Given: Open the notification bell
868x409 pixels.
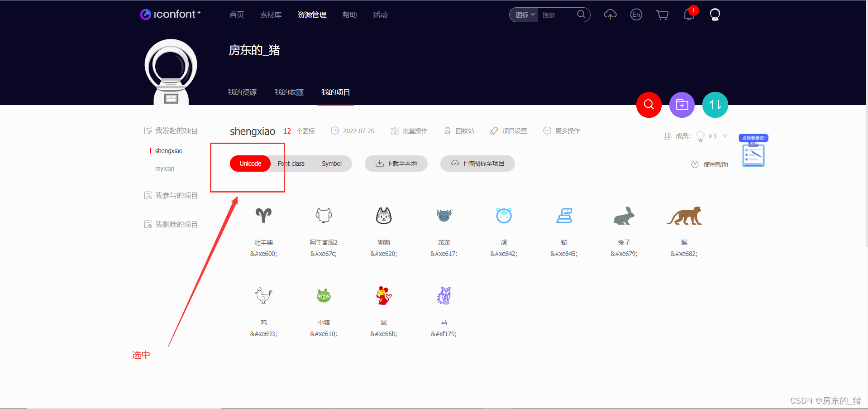Looking at the screenshot, I should coord(689,14).
